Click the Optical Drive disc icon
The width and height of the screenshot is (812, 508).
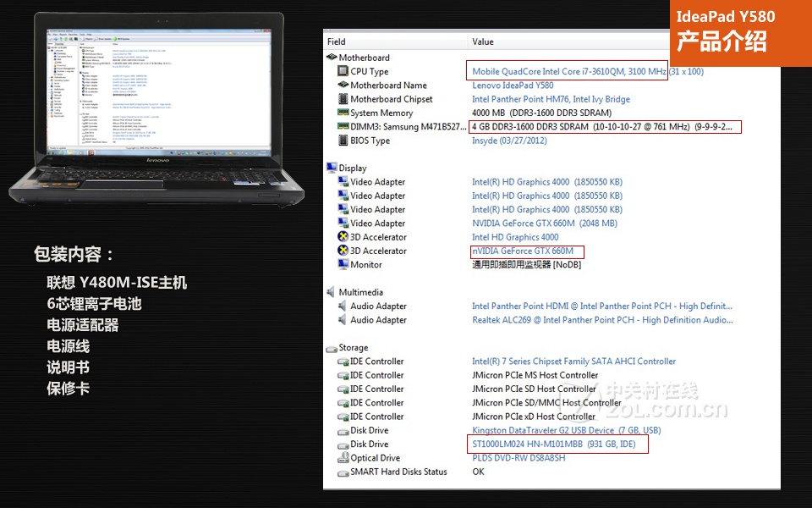[x=343, y=458]
